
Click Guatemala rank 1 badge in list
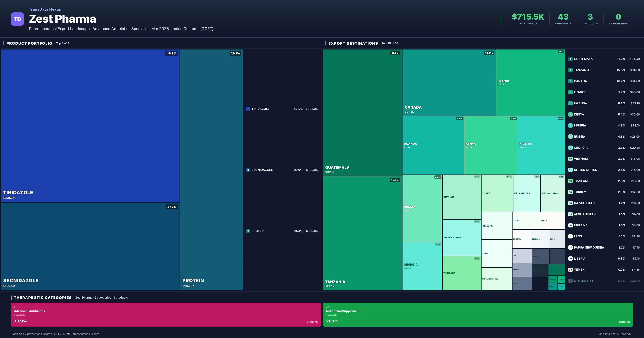pyautogui.click(x=570, y=59)
